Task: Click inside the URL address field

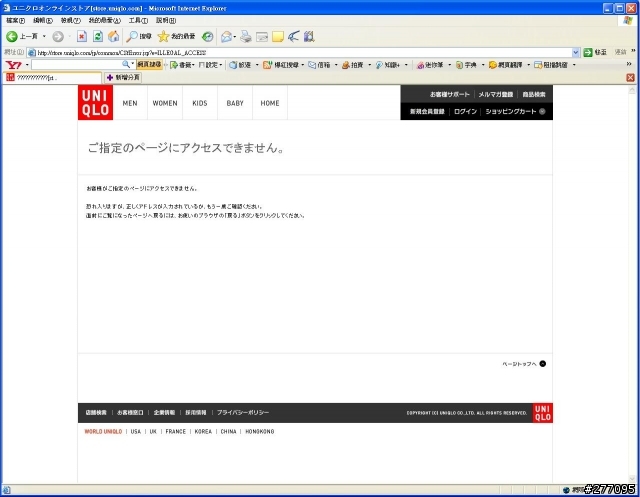Action: click(300, 52)
